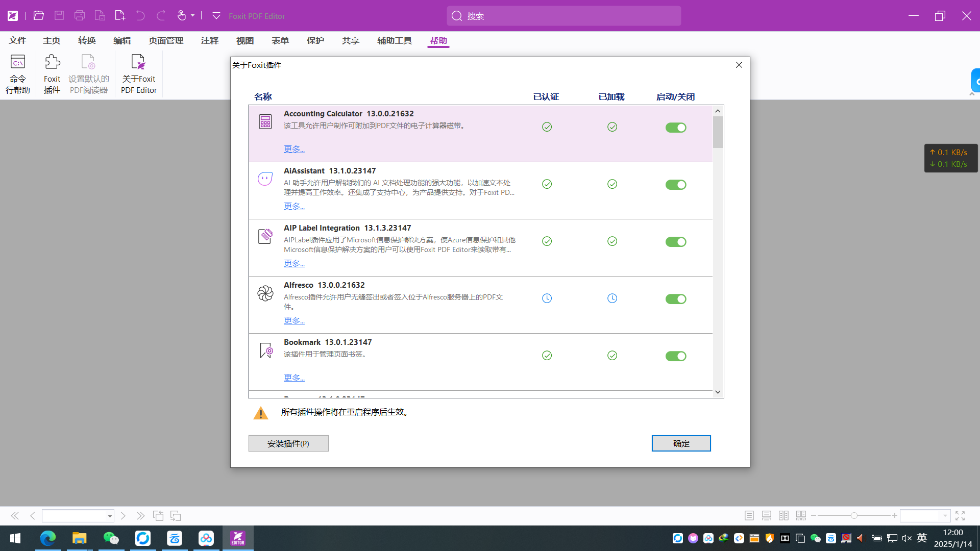Click the 确定 button
The width and height of the screenshot is (980, 551).
pos(681,443)
